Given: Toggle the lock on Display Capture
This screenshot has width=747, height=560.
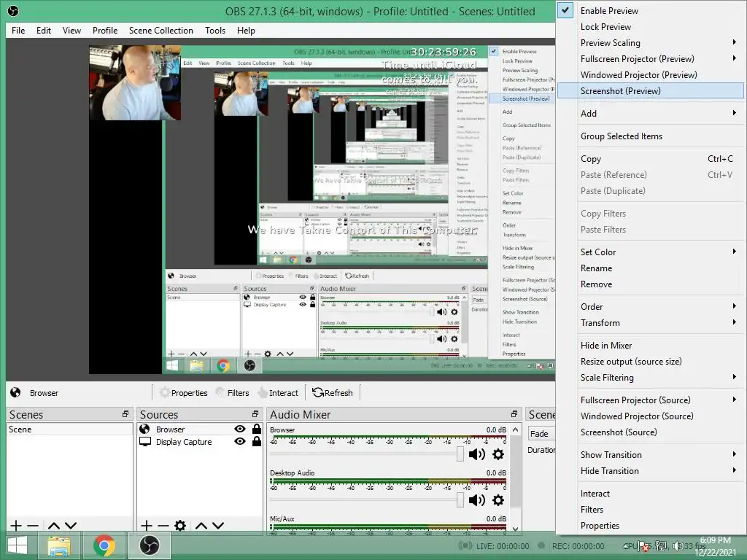Looking at the screenshot, I should click(257, 441).
